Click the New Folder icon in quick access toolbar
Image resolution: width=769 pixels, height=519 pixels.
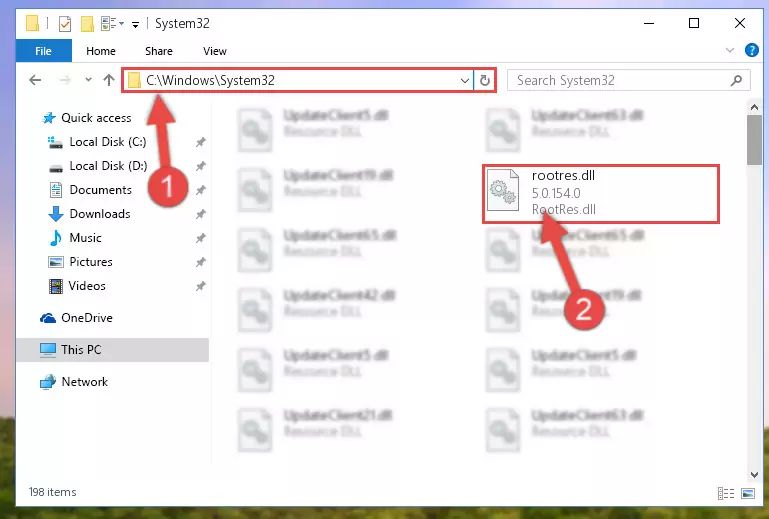coord(87,24)
